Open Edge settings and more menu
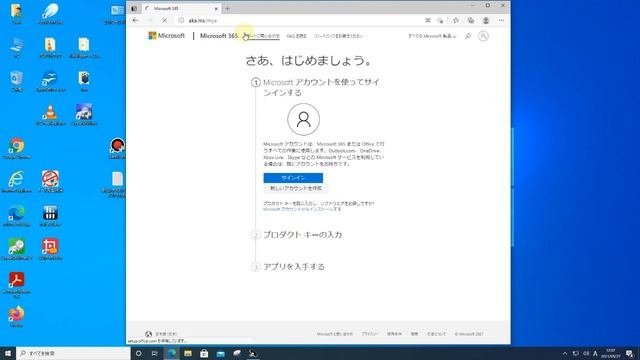 (x=501, y=20)
